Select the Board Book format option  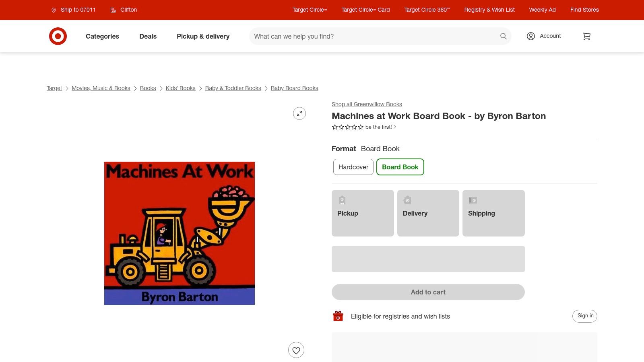[400, 167]
